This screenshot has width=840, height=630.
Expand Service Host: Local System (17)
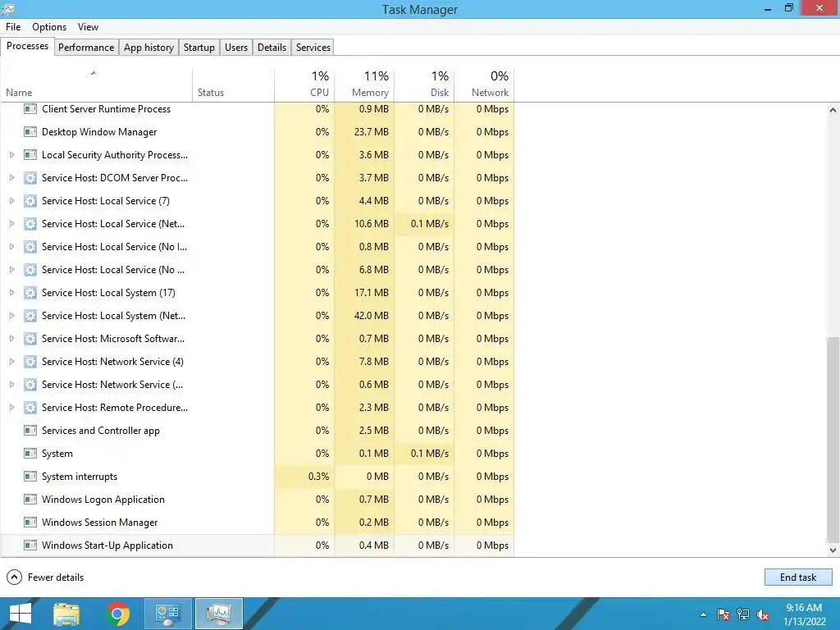point(11,293)
